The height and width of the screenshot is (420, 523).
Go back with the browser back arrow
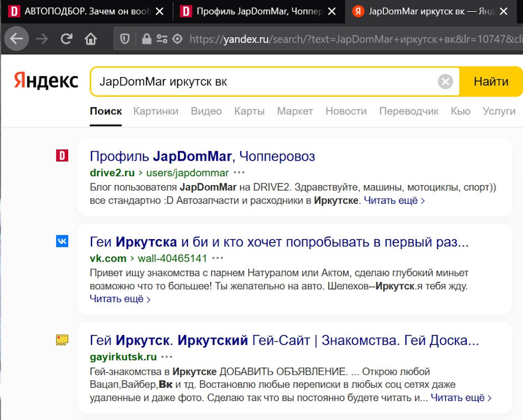16,39
